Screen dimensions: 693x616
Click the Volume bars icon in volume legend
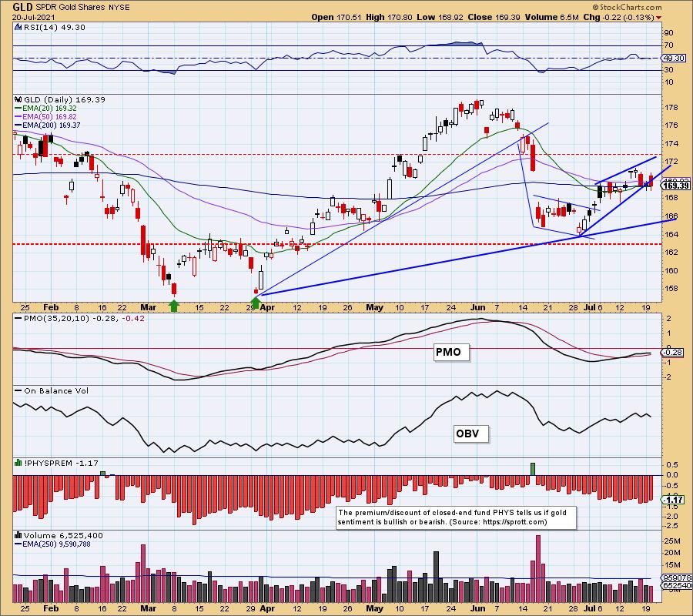click(x=18, y=536)
